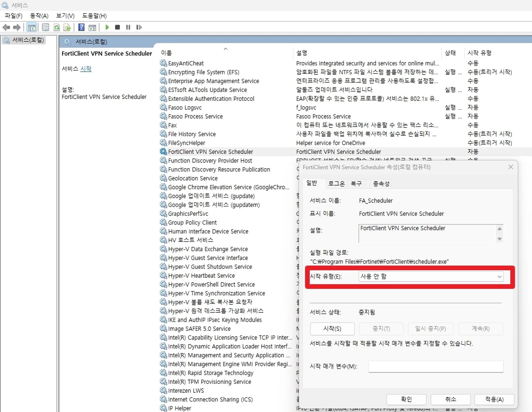The height and width of the screenshot is (412, 532).
Task: Click the Refresh toolbar icon
Action: (56, 27)
